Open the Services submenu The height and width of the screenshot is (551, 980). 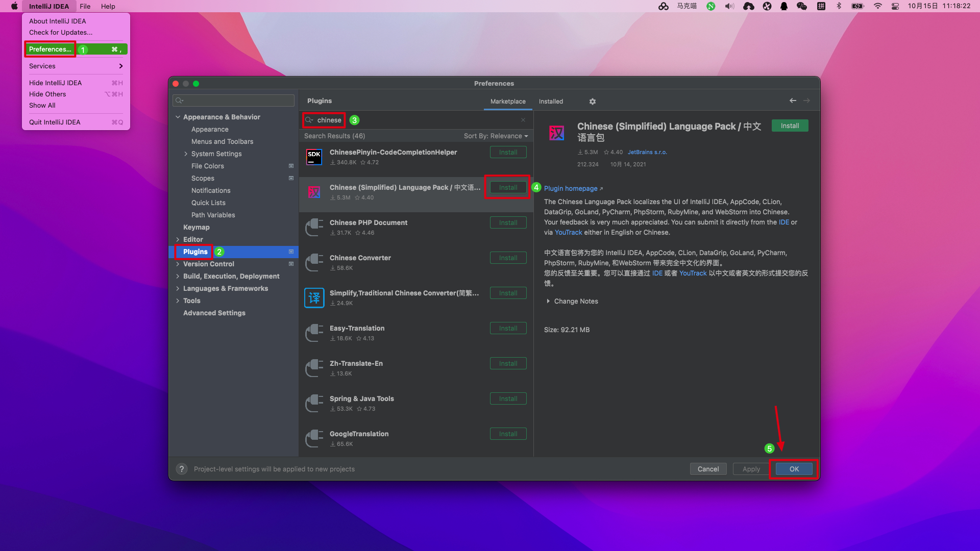click(x=76, y=66)
